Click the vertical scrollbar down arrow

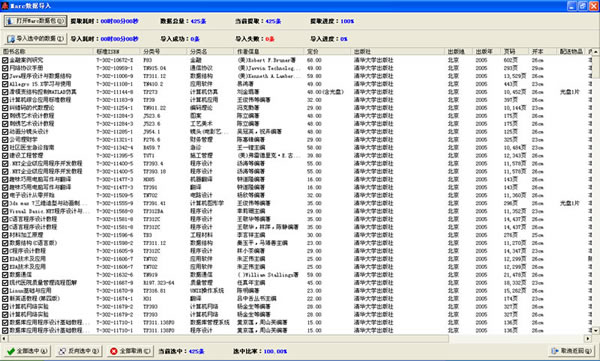pyautogui.click(x=596, y=330)
